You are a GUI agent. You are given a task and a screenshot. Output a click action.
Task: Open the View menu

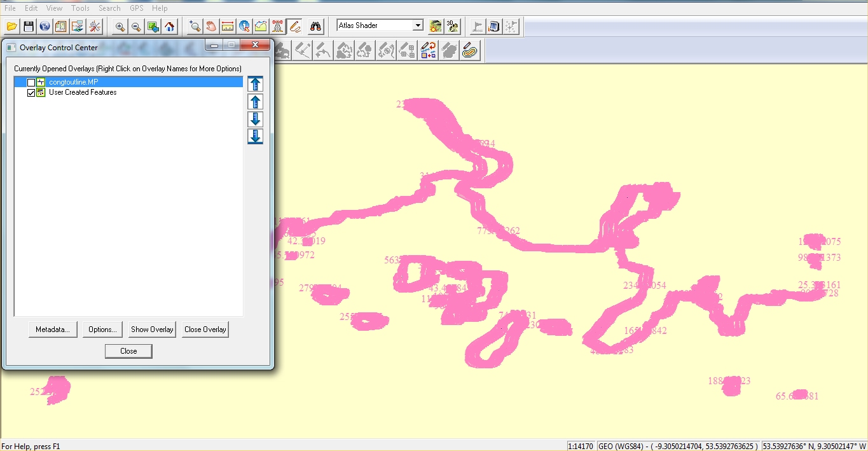click(x=55, y=8)
